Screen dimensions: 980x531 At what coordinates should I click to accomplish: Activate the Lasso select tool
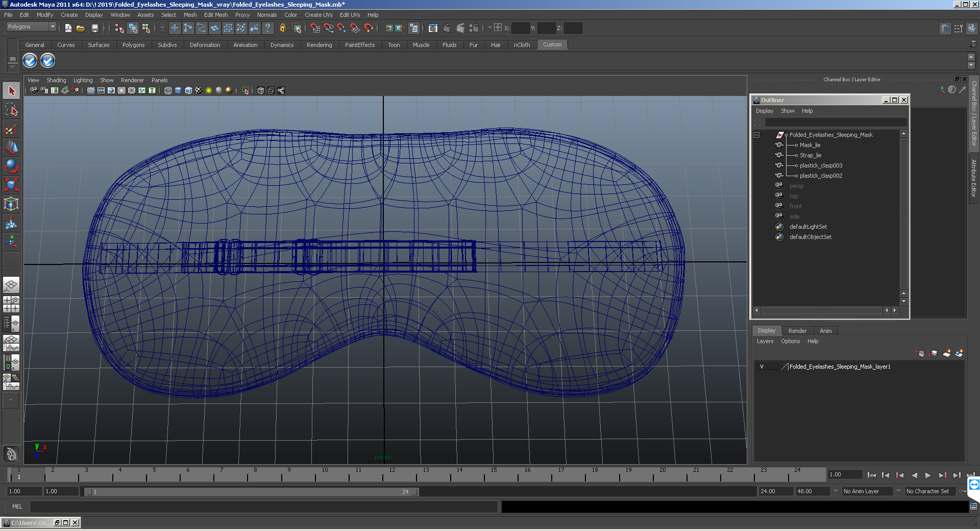click(x=11, y=110)
